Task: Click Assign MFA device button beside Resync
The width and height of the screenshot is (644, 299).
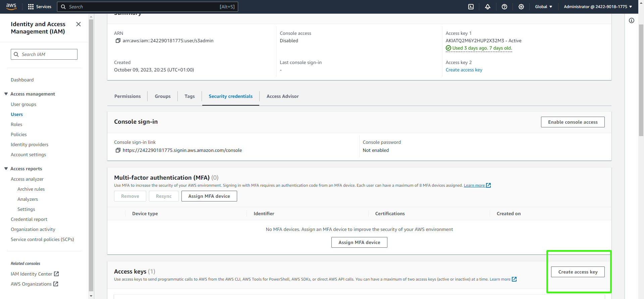Action: pos(209,196)
